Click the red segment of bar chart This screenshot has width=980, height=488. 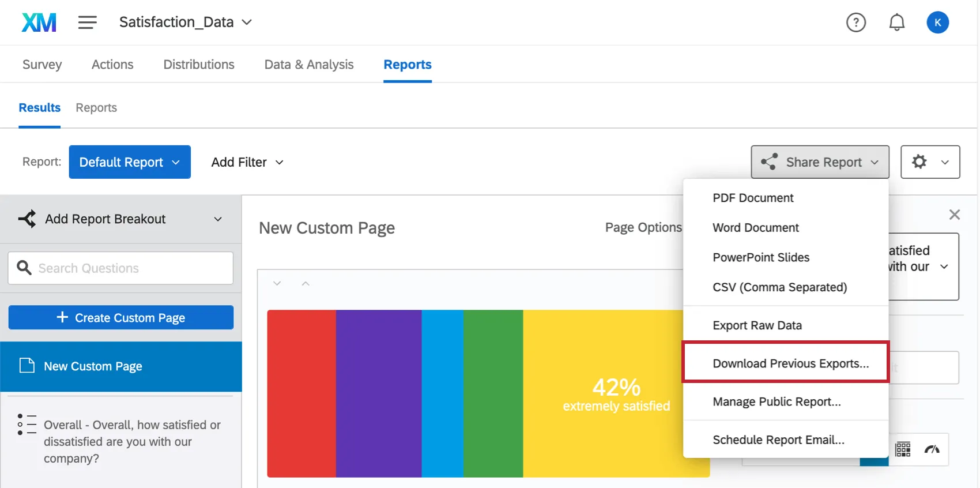tap(301, 393)
